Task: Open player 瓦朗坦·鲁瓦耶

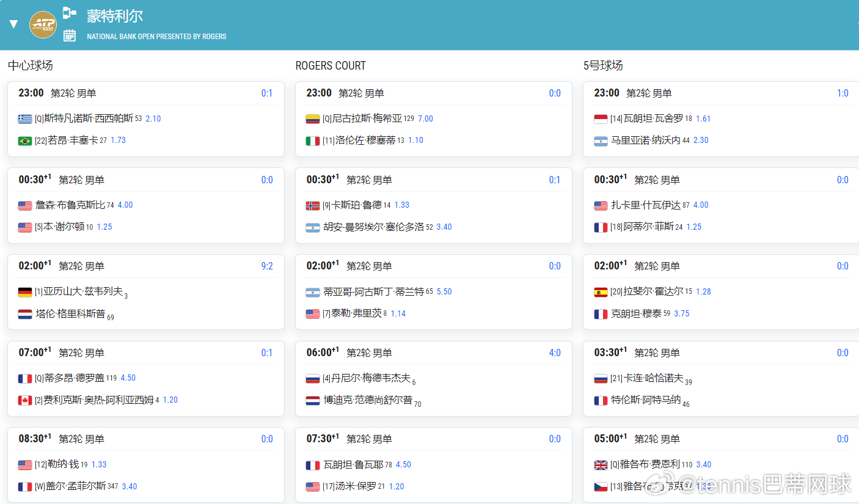Action: (x=353, y=465)
